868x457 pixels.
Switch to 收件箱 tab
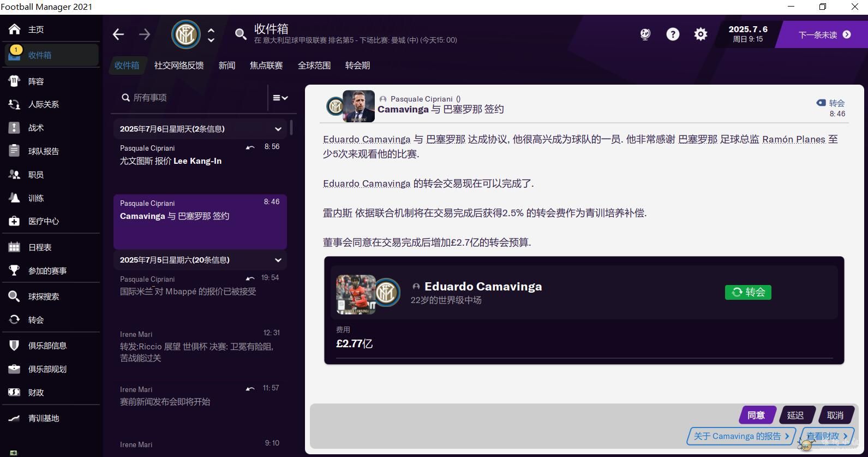127,66
